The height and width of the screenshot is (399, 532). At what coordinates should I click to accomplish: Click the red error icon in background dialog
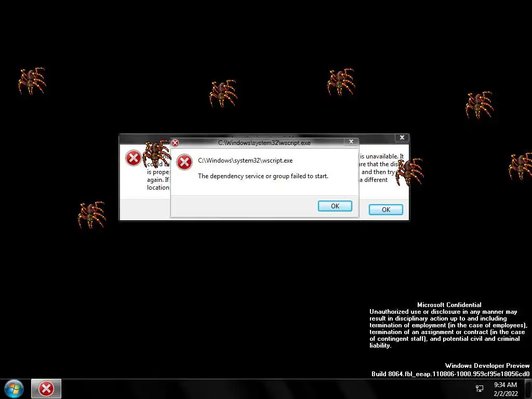click(x=134, y=158)
